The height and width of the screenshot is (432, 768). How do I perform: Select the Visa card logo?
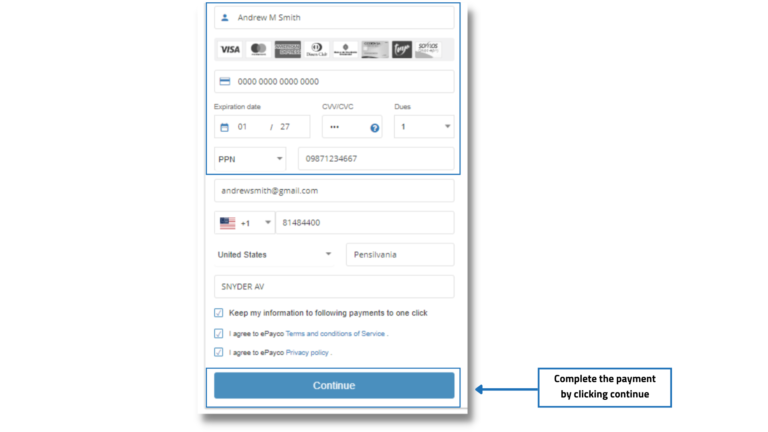point(230,49)
